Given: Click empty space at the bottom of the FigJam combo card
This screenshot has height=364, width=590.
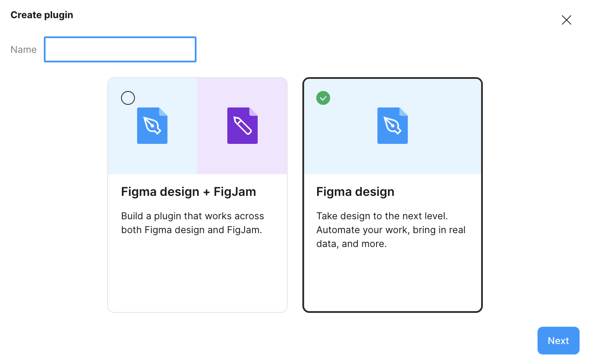Looking at the screenshot, I should (197, 277).
